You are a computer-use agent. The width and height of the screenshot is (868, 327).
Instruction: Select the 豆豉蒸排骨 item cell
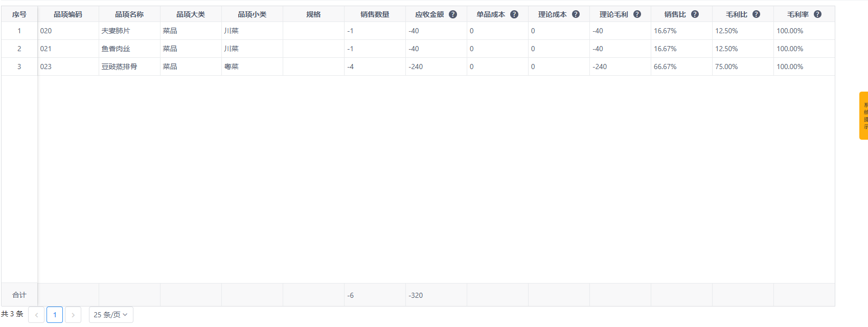[119, 67]
